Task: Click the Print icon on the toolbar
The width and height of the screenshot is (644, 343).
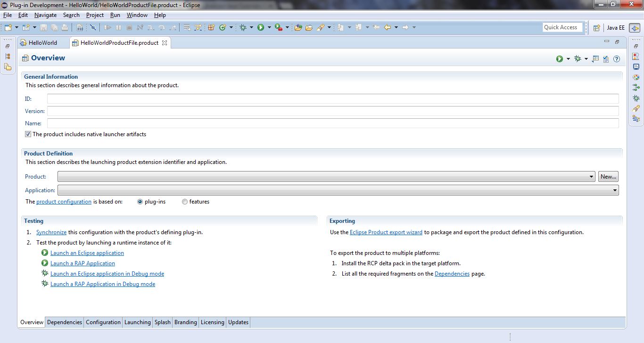Action: (65, 27)
